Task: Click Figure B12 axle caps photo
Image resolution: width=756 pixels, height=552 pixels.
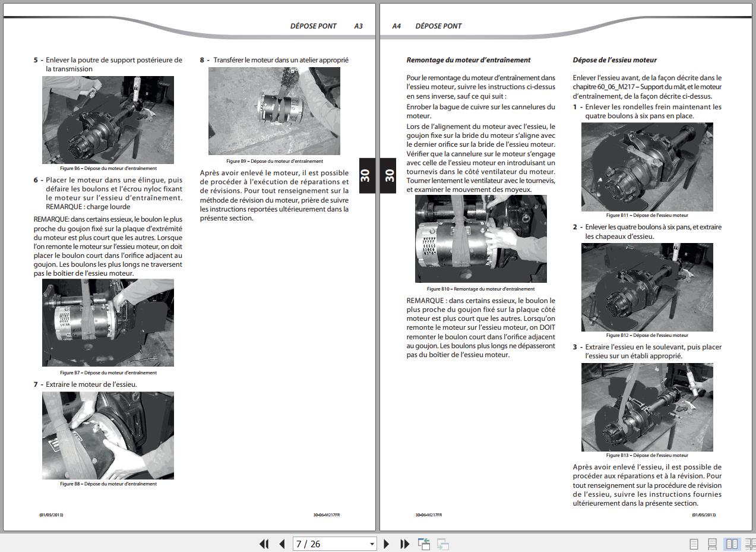Action: pos(647,288)
